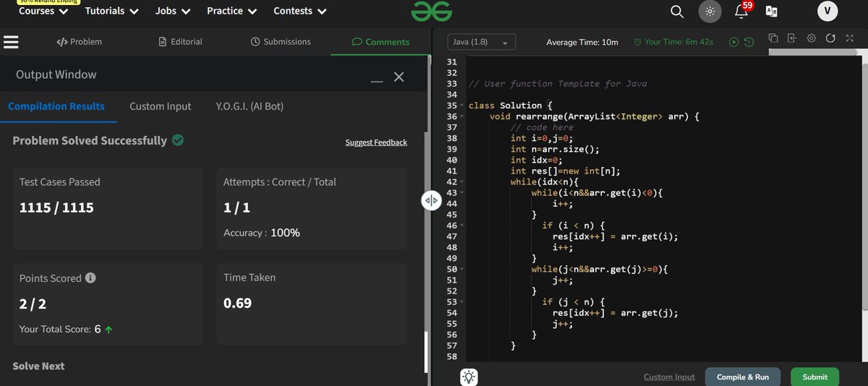The height and width of the screenshot is (386, 868).
Task: Open the Java (1.8) language dropdown
Action: [x=482, y=42]
